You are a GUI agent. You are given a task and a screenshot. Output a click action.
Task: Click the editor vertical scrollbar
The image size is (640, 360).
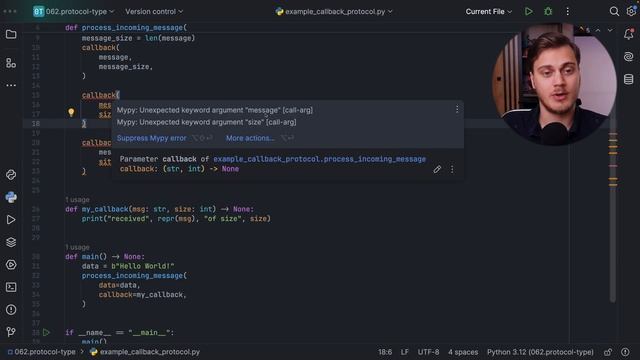[x=612, y=216]
